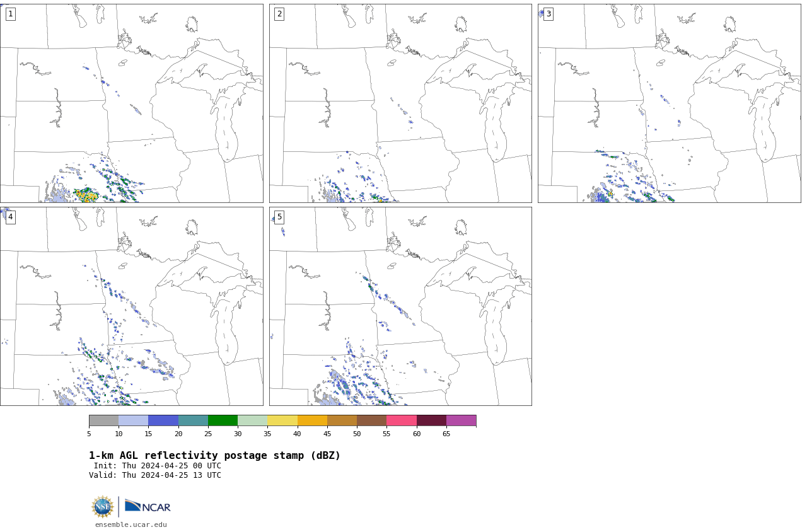
Task: Click the 1-km AGL reflectivity title
Action: click(x=214, y=456)
